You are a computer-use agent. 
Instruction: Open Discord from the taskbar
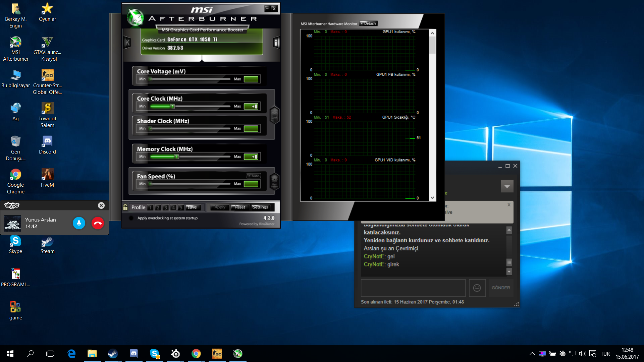click(133, 354)
